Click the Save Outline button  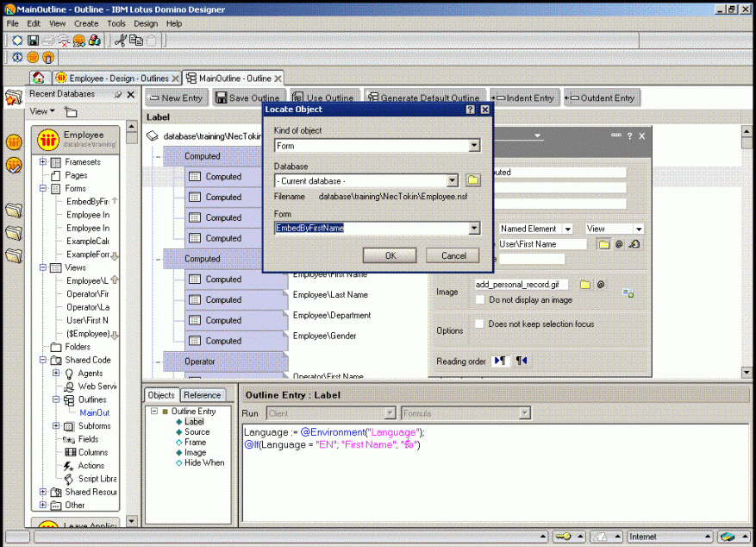point(249,97)
